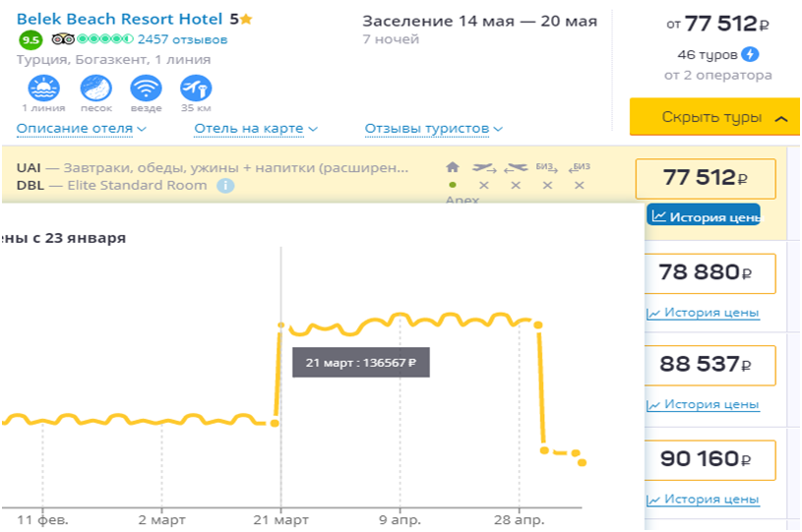
Task: Click the песок sand beach icon
Action: pos(95,89)
